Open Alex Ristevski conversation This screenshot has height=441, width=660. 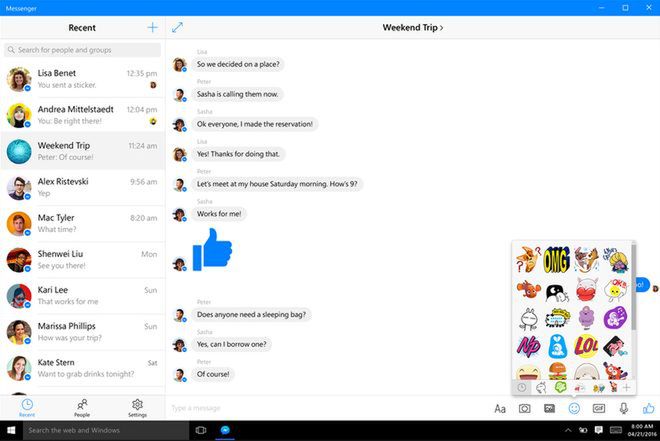coord(82,187)
